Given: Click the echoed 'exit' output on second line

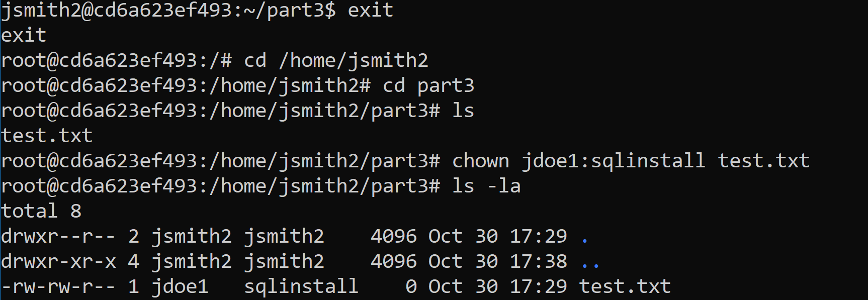Looking at the screenshot, I should click(24, 35).
